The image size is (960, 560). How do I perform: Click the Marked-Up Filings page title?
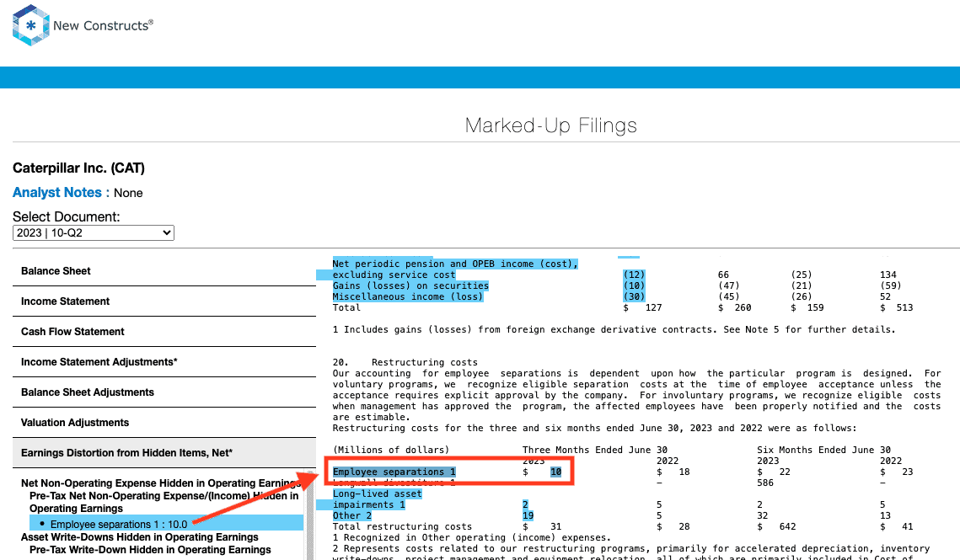point(551,125)
